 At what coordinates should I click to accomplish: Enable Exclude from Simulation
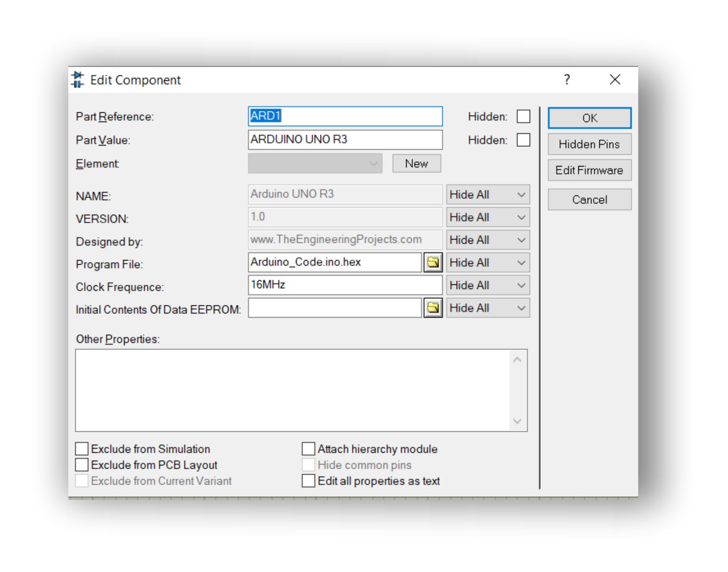[x=82, y=449]
